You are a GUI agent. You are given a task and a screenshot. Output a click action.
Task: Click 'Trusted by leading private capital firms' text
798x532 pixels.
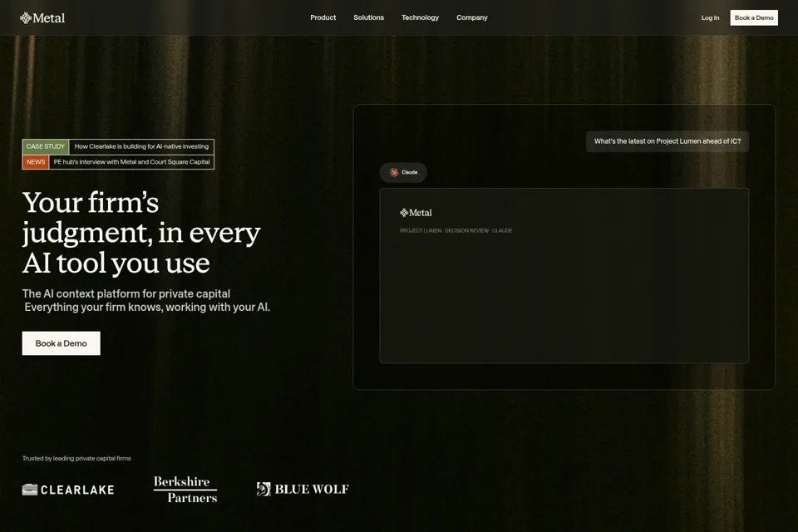[76, 458]
